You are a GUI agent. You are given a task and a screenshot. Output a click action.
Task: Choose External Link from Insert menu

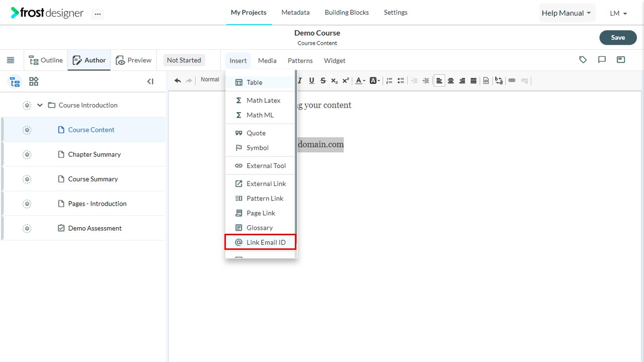260,184
